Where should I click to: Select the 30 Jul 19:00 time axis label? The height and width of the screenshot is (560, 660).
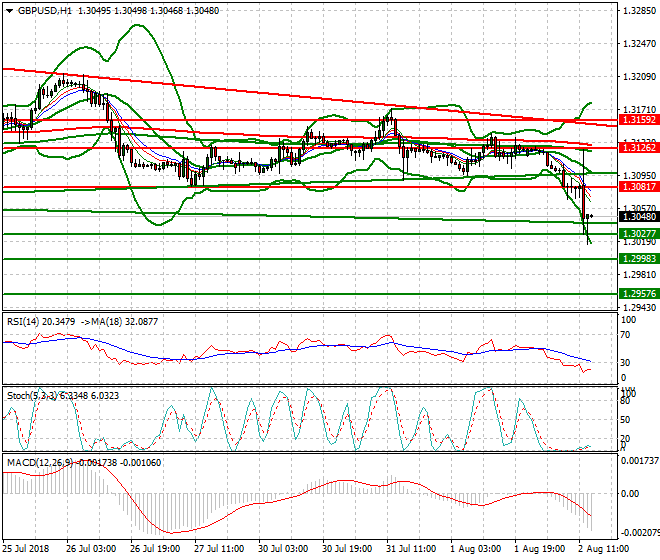(x=347, y=549)
